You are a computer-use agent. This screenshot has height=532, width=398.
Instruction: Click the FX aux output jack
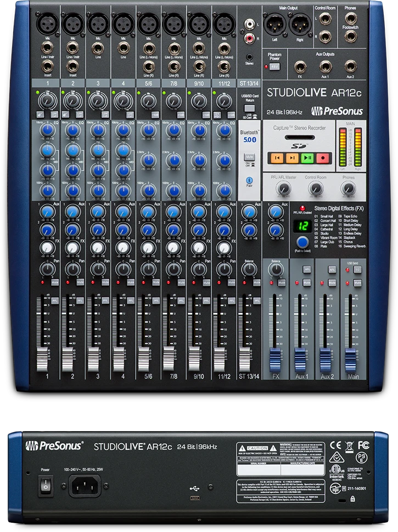pos(300,67)
